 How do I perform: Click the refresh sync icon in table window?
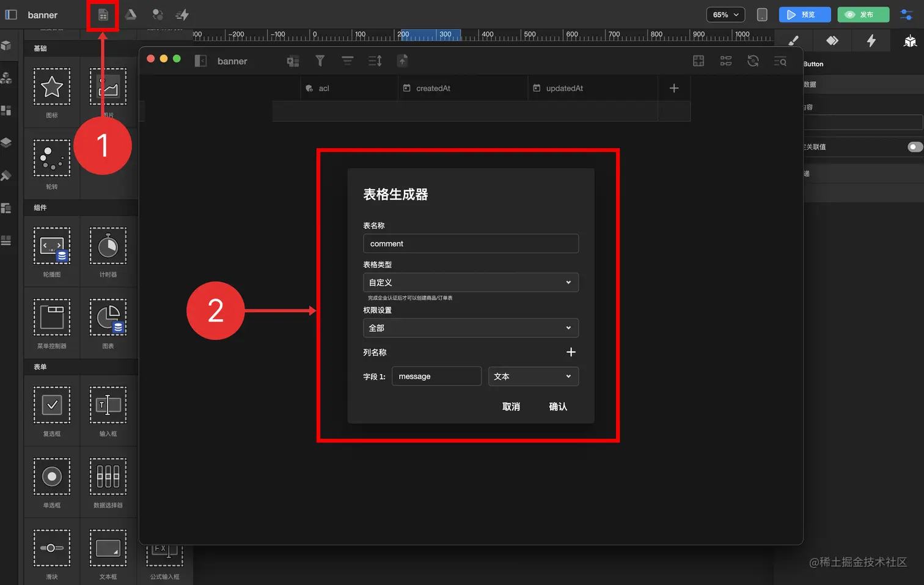click(753, 61)
